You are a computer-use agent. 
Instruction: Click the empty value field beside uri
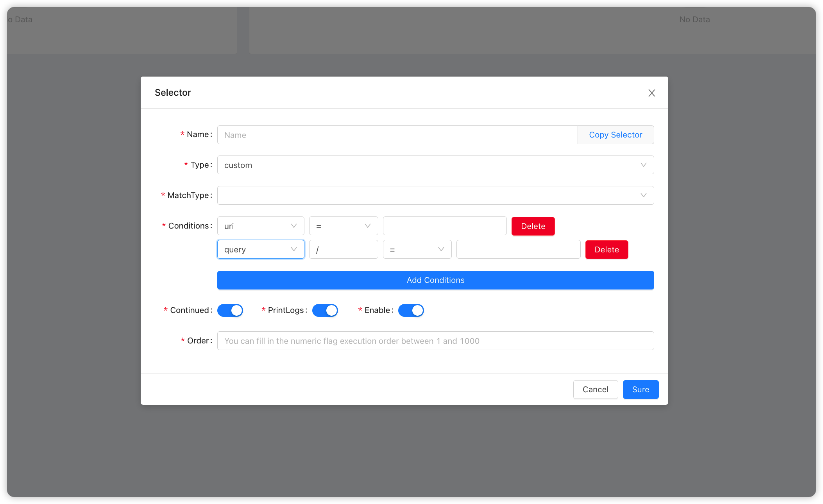(444, 226)
